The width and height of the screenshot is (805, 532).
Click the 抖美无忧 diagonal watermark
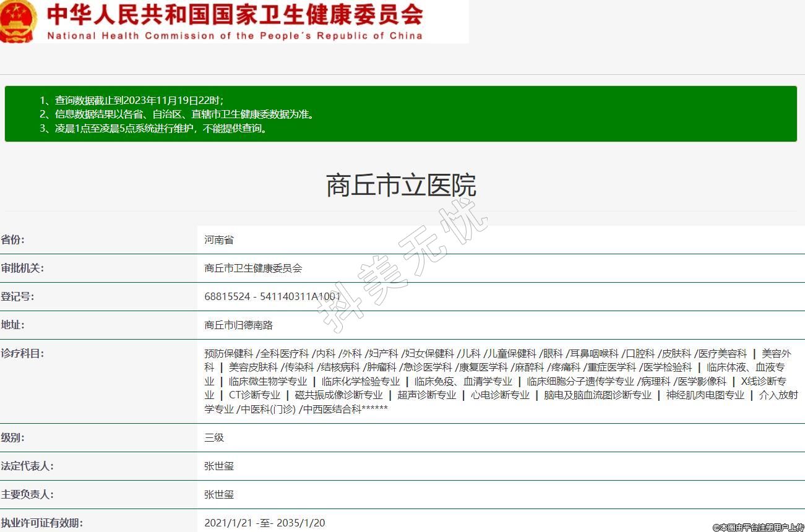point(402,266)
